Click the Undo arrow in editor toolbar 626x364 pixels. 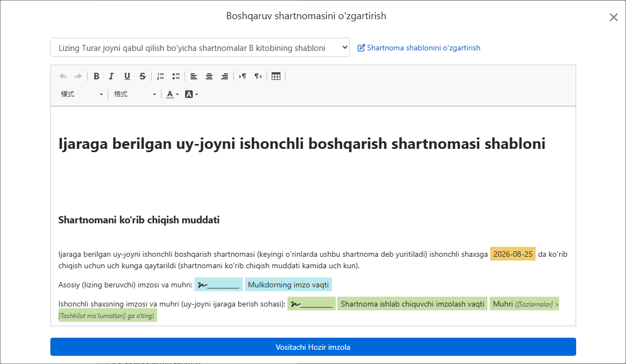(63, 76)
